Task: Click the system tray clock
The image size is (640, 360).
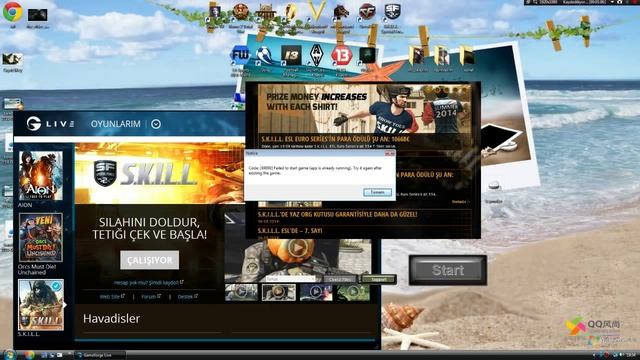Action: (631, 356)
